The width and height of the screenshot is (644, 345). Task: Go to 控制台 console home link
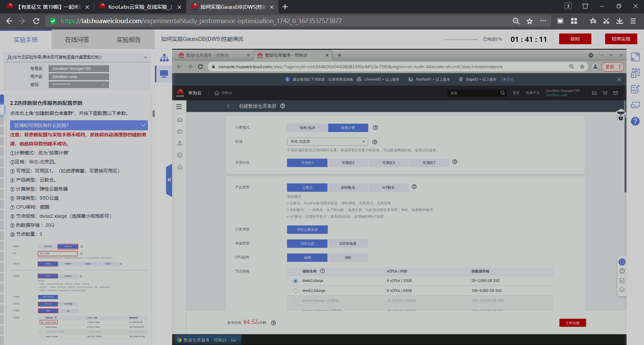pos(223,93)
